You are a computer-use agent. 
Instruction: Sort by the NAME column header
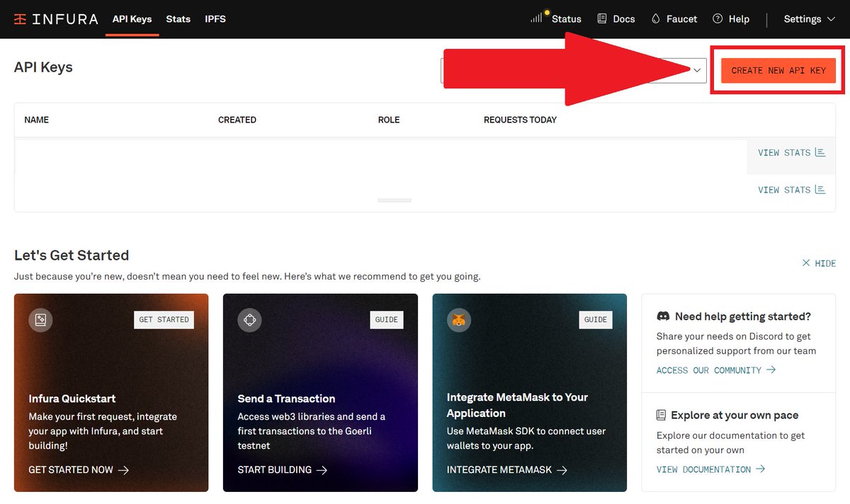pos(37,120)
